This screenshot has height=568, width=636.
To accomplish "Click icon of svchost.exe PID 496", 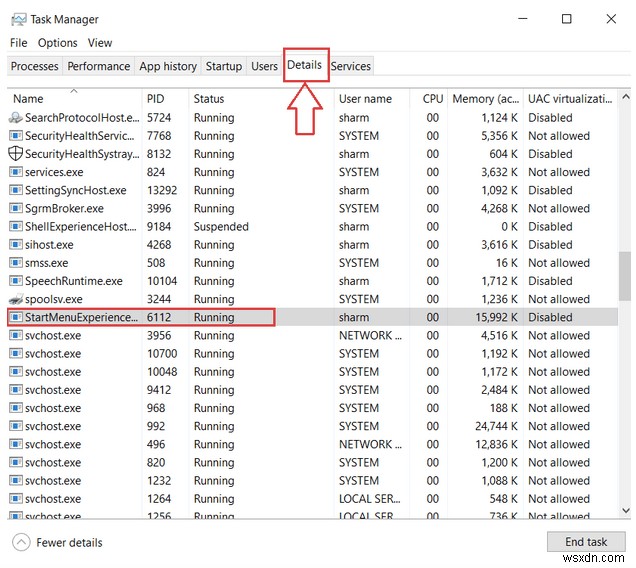I will (x=15, y=444).
